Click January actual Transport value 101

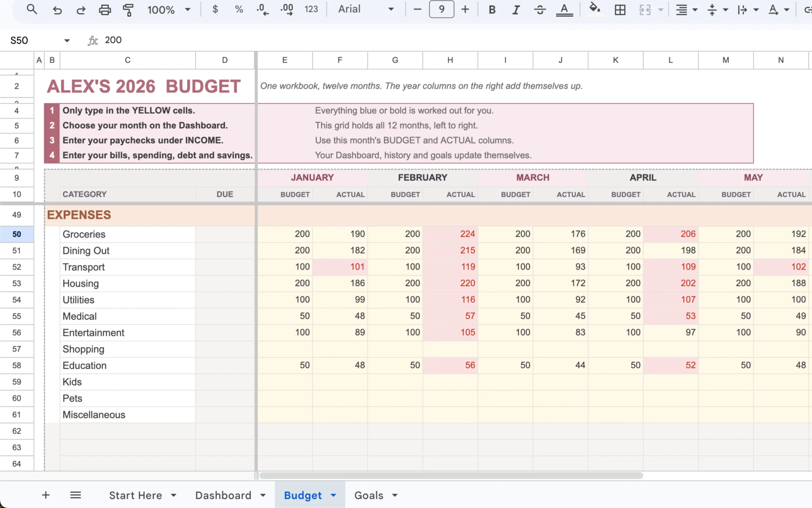click(x=340, y=267)
